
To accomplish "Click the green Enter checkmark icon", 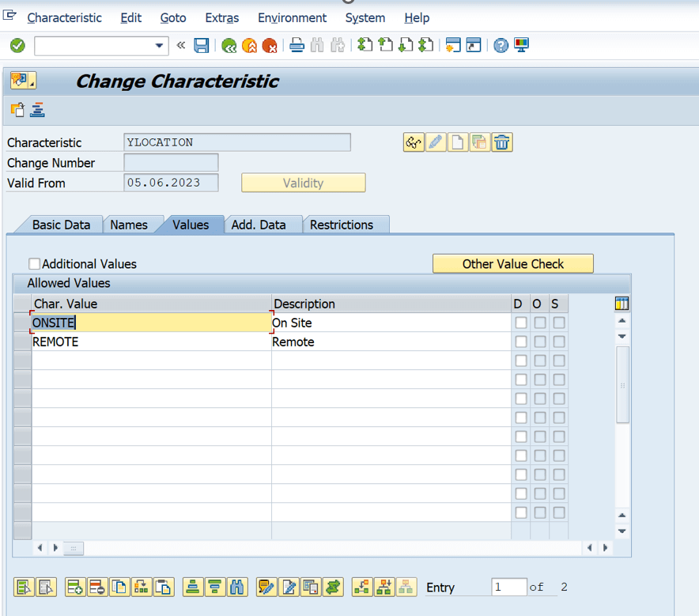I will click(17, 45).
